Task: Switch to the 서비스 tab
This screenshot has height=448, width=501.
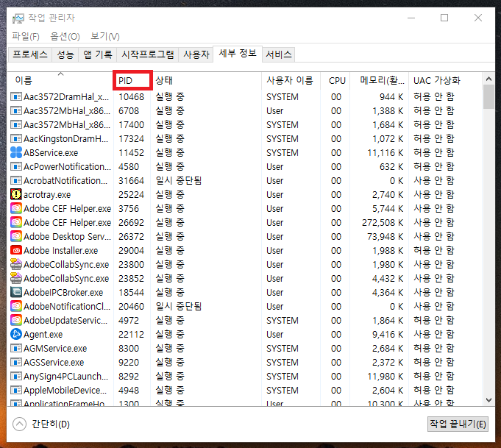Action: click(x=279, y=54)
